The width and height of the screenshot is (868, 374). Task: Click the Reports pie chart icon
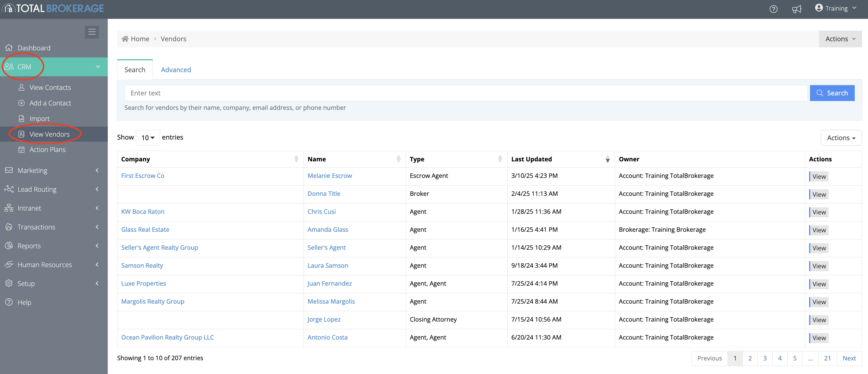(9, 246)
